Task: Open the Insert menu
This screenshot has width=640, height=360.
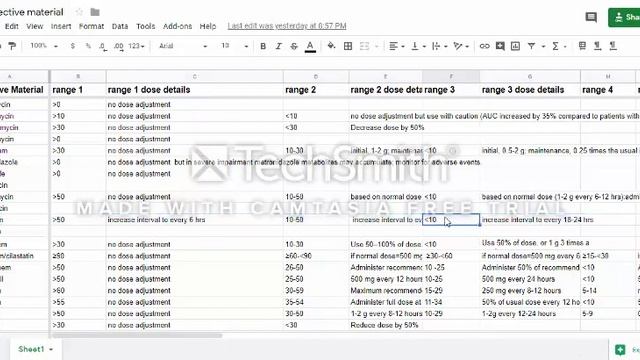Action: pyautogui.click(x=61, y=26)
